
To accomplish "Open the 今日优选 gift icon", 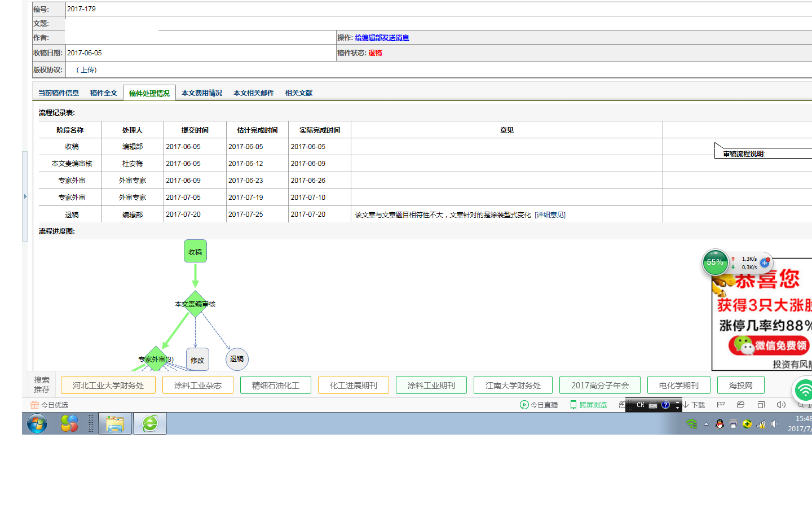I will (34, 405).
